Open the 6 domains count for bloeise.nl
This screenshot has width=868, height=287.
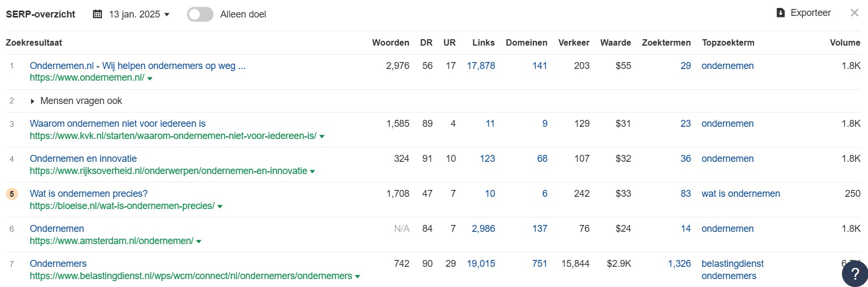[544, 194]
